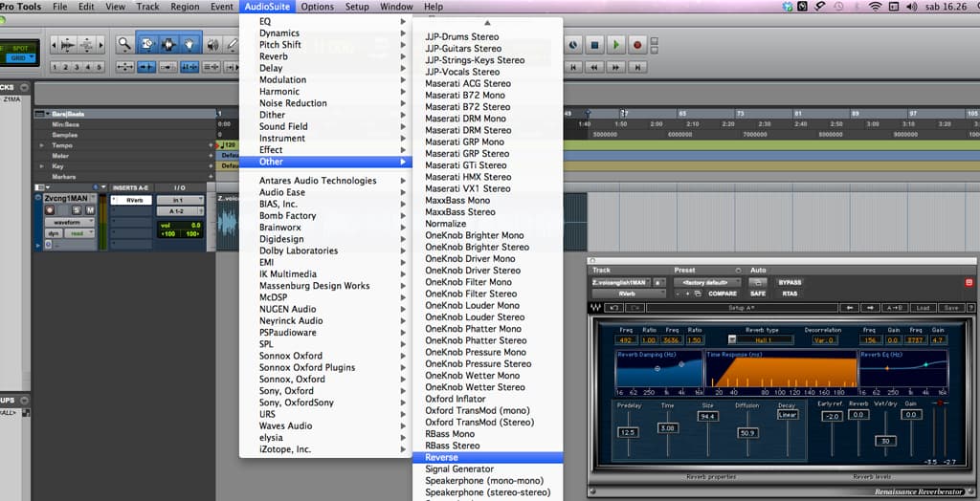Click the Waves logo in the plugin toolbar
The image size is (980, 501).
(595, 307)
